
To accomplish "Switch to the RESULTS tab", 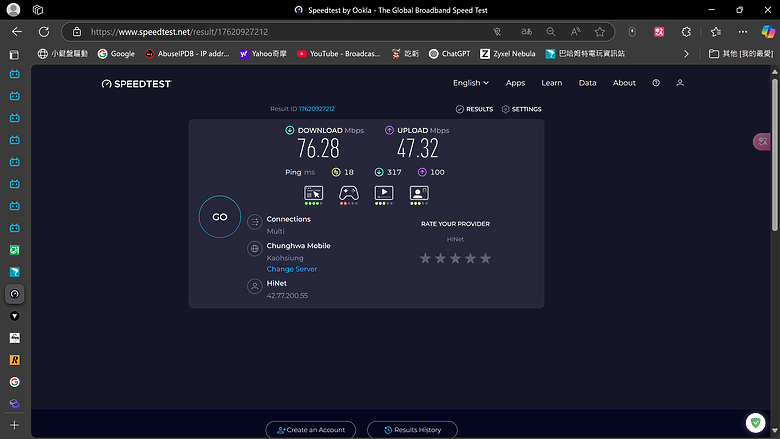I will pyautogui.click(x=474, y=109).
